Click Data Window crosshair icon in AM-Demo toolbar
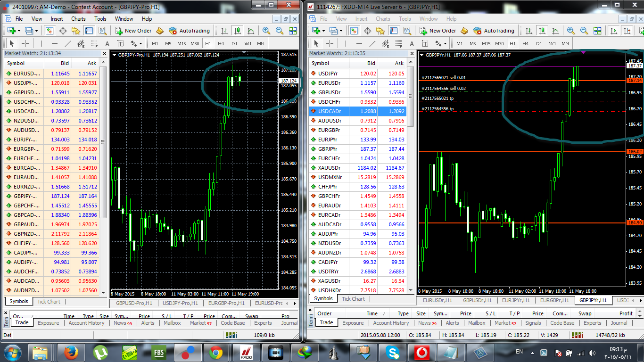 63,31
